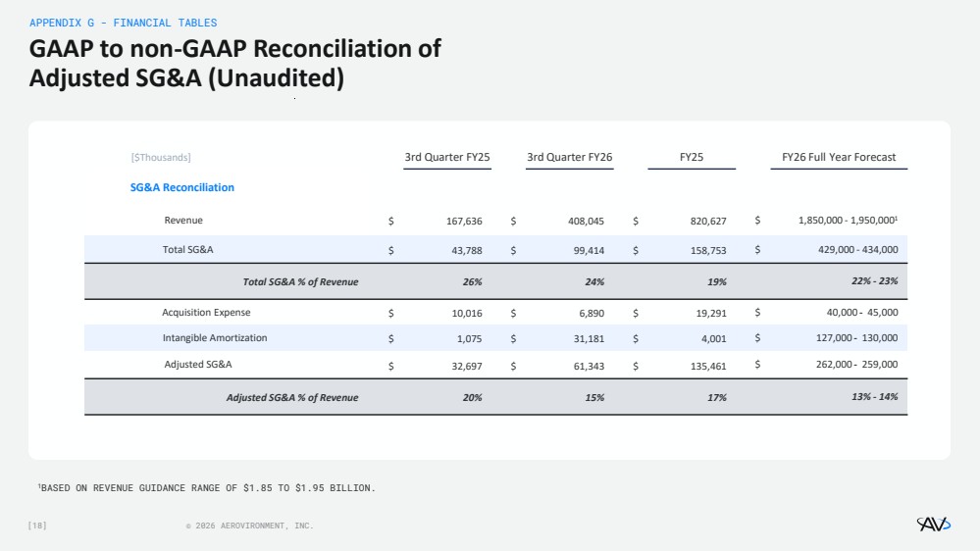Image resolution: width=980 pixels, height=551 pixels.
Task: Click the Adjusted SG&A % of Revenue label
Action: (x=292, y=398)
